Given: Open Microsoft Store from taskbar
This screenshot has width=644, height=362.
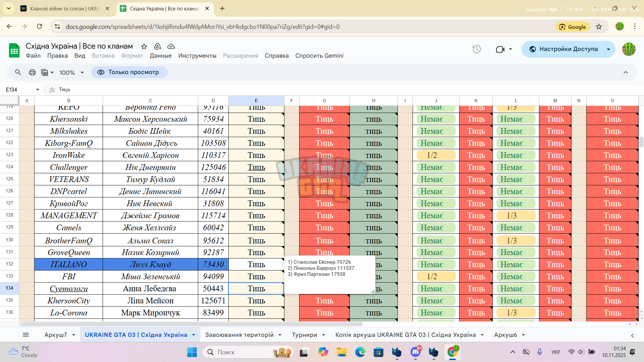Looking at the screenshot, I should [378, 352].
